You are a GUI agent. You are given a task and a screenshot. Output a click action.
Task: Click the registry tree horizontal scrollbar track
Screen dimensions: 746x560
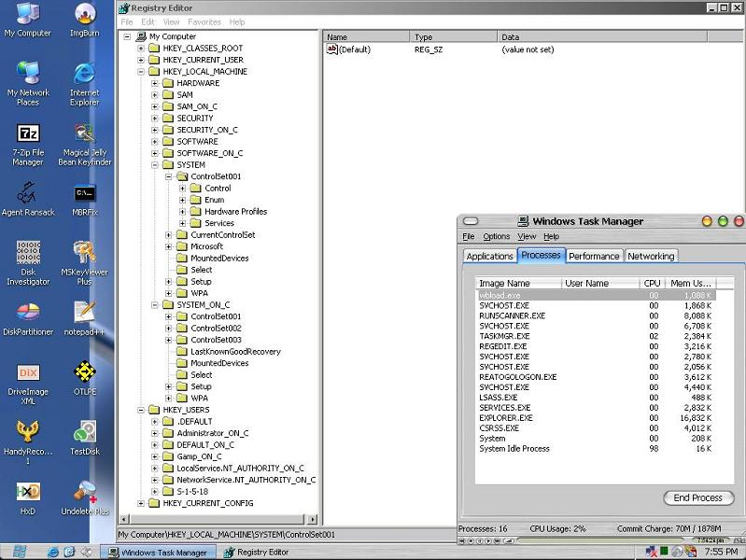[x=218, y=519]
